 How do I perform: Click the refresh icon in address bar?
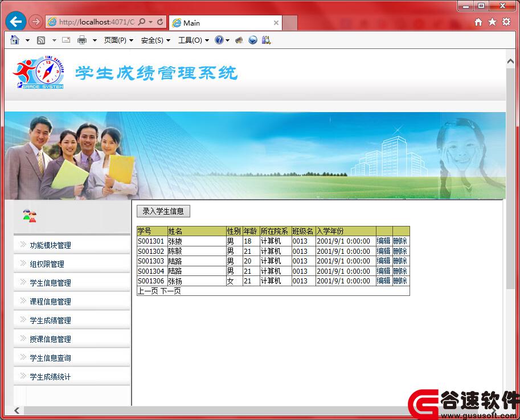click(160, 22)
